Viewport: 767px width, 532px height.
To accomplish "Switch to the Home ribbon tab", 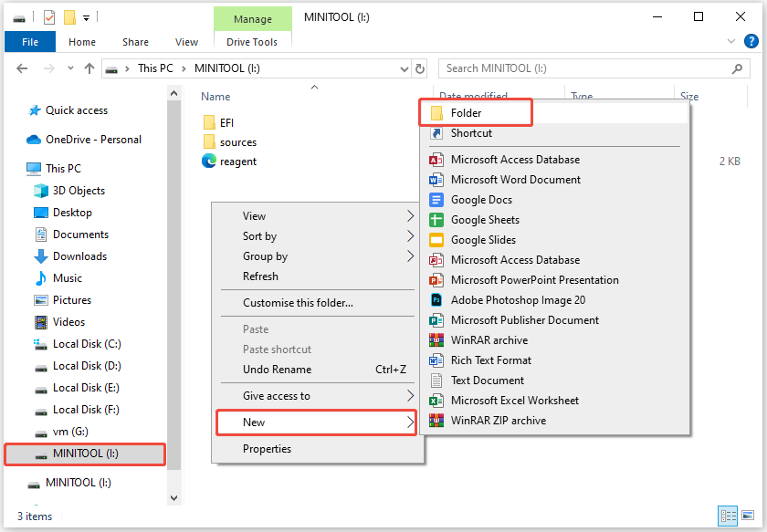I will pos(82,42).
